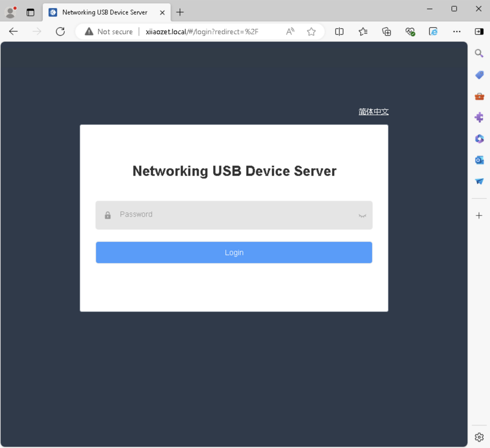Add this page to favorites star

(311, 32)
